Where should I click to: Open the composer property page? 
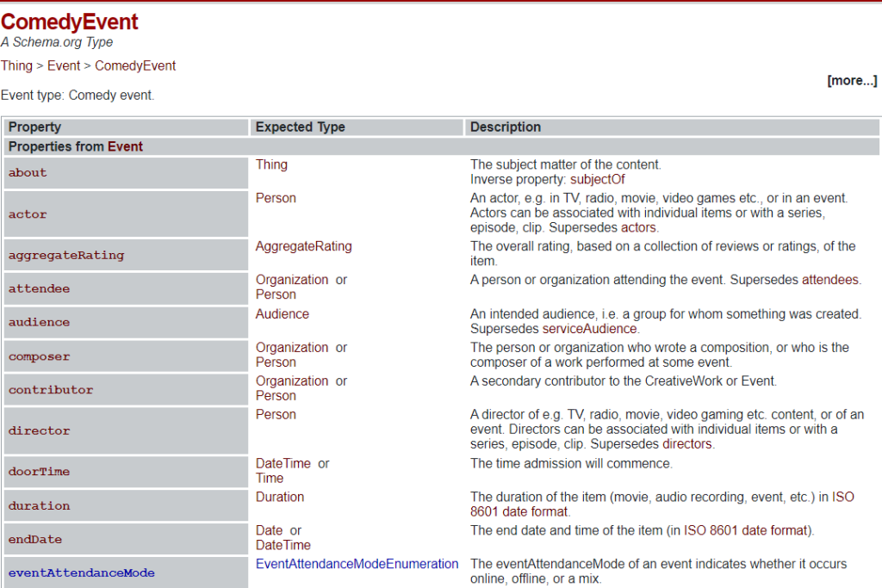coord(40,356)
